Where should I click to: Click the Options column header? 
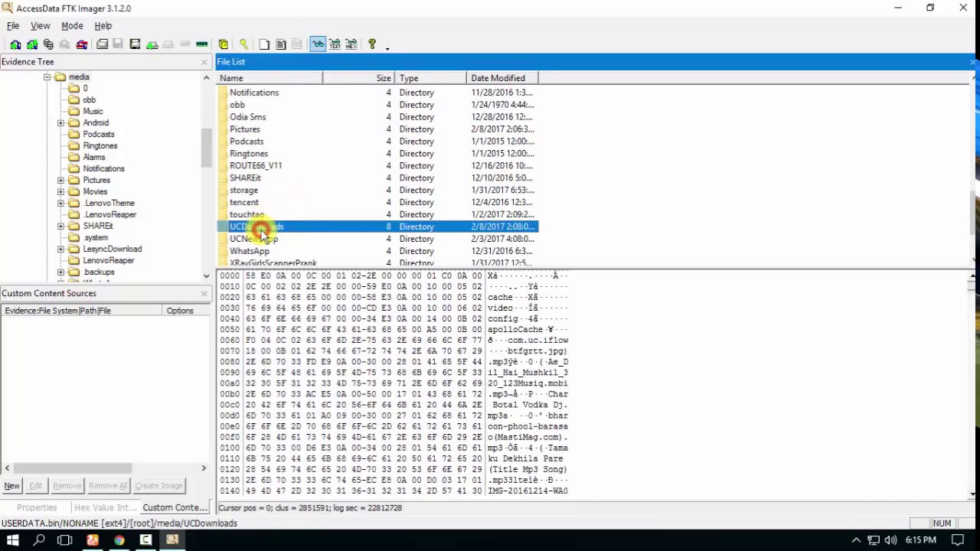point(185,311)
